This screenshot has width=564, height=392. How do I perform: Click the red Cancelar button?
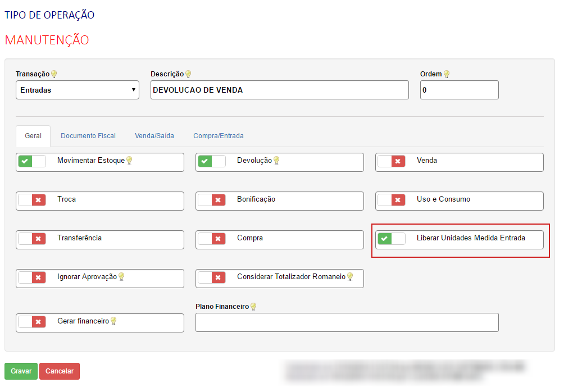tap(60, 371)
